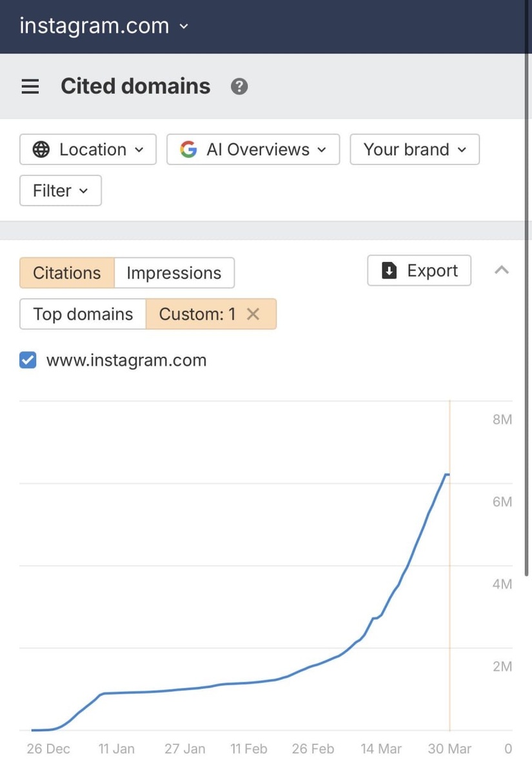Image resolution: width=532 pixels, height=774 pixels.
Task: Expand the AI Overviews dropdown
Action: click(321, 150)
